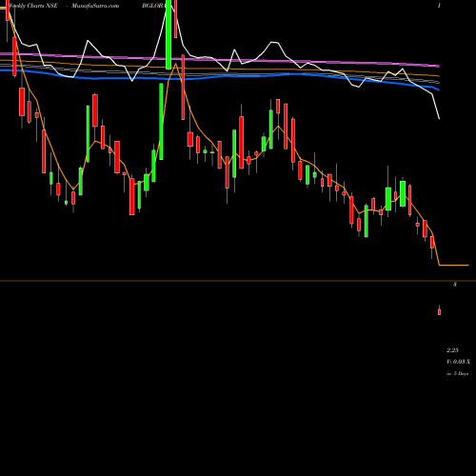Click the tall green candle at the chart peak
Image resolution: width=476 pixels, height=476 pixels.
[169, 34]
